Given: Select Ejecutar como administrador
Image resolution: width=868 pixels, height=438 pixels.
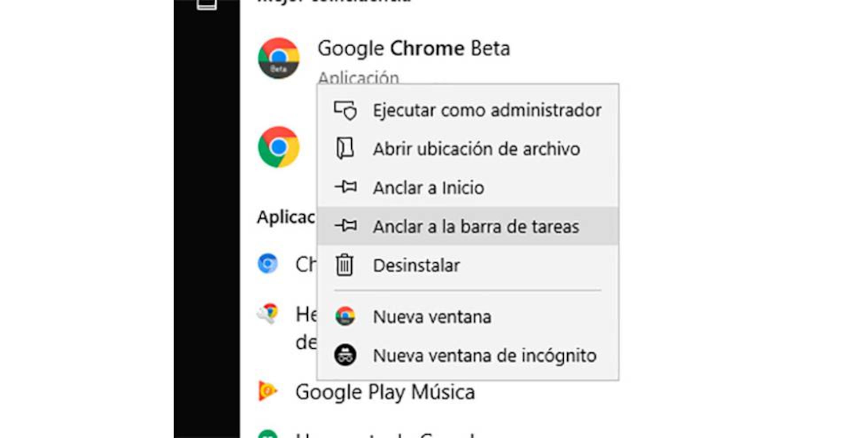Looking at the screenshot, I should [x=487, y=110].
